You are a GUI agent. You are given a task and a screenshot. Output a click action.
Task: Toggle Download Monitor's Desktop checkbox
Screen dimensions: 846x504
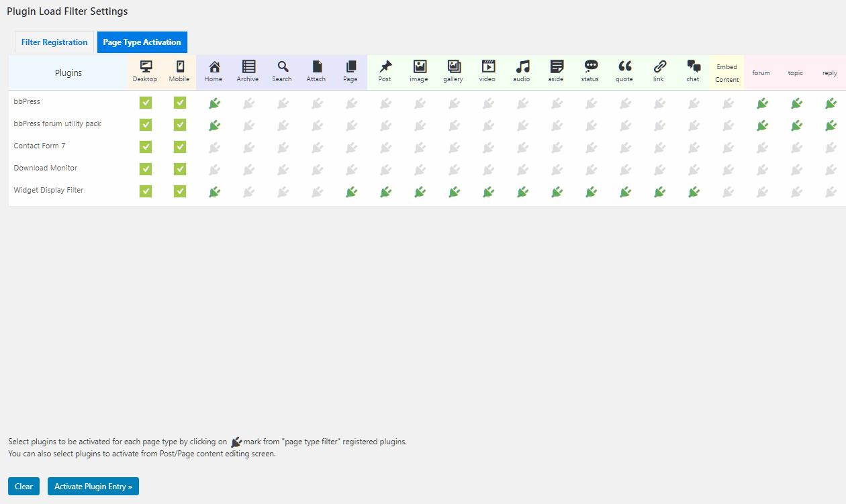[146, 169]
